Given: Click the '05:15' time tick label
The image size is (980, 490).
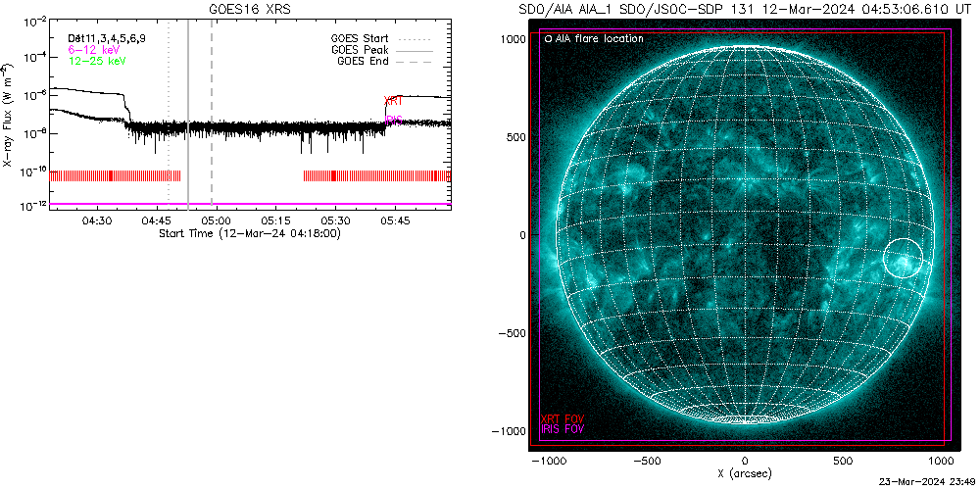Looking at the screenshot, I should 275,220.
